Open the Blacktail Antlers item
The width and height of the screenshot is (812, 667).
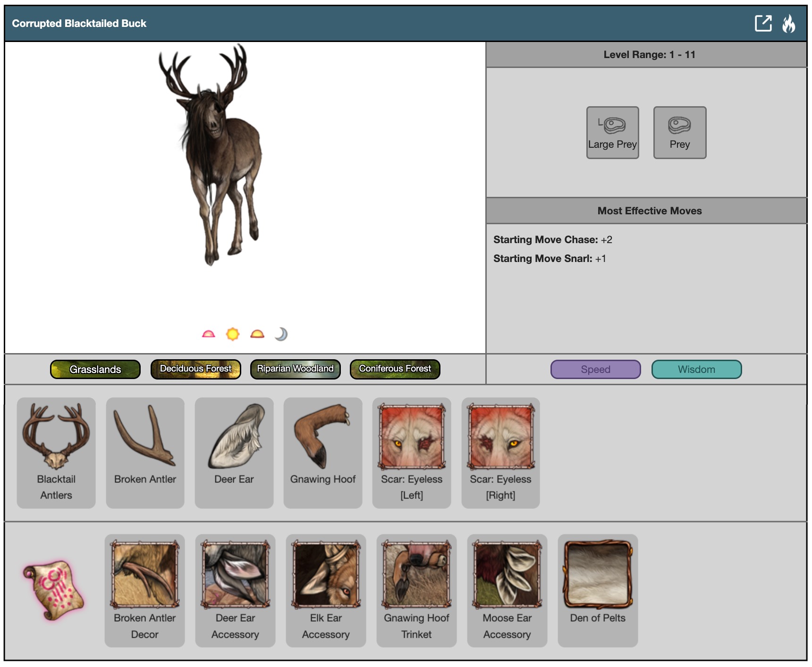click(56, 452)
